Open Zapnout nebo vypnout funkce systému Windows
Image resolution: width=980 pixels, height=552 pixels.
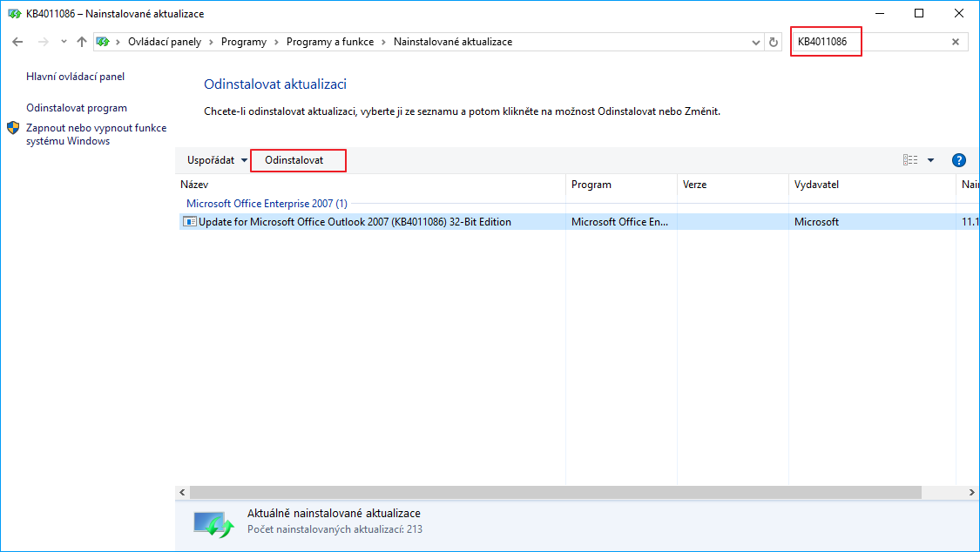96,134
